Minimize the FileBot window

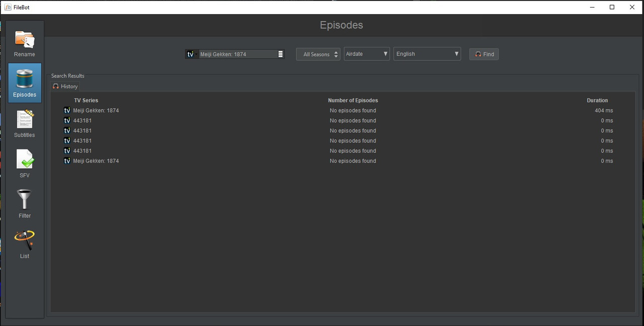(592, 7)
